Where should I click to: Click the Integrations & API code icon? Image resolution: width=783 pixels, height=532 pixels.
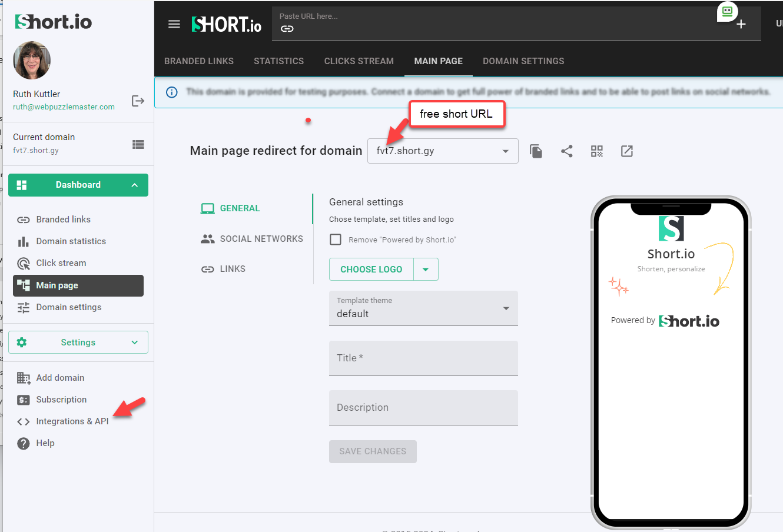click(24, 421)
